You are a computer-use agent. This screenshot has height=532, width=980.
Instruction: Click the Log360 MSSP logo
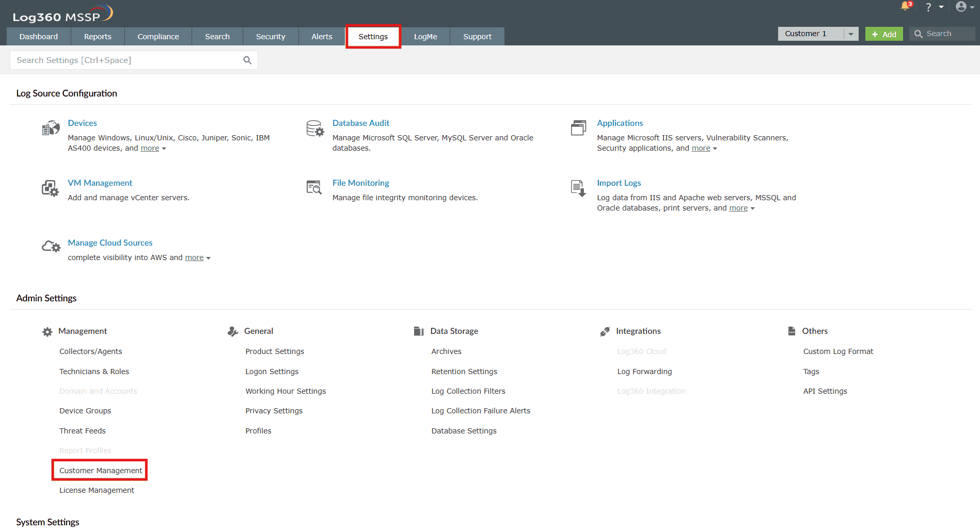point(62,13)
